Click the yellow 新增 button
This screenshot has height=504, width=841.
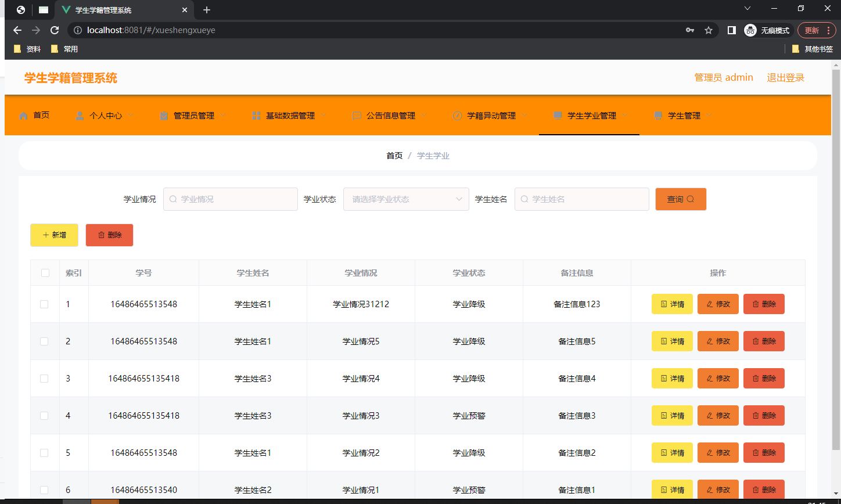tap(54, 235)
